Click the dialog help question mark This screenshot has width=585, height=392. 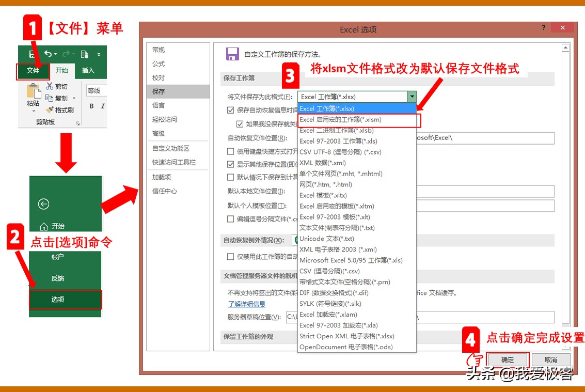tap(544, 27)
